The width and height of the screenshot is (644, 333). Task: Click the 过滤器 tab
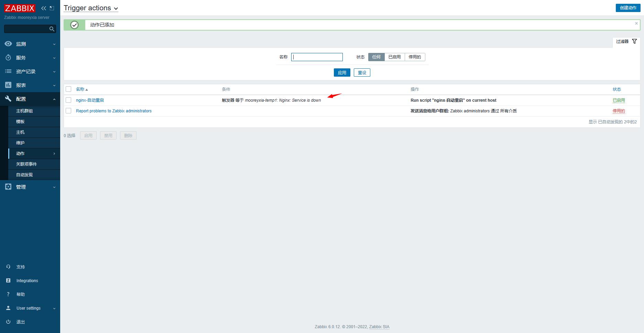pos(626,42)
